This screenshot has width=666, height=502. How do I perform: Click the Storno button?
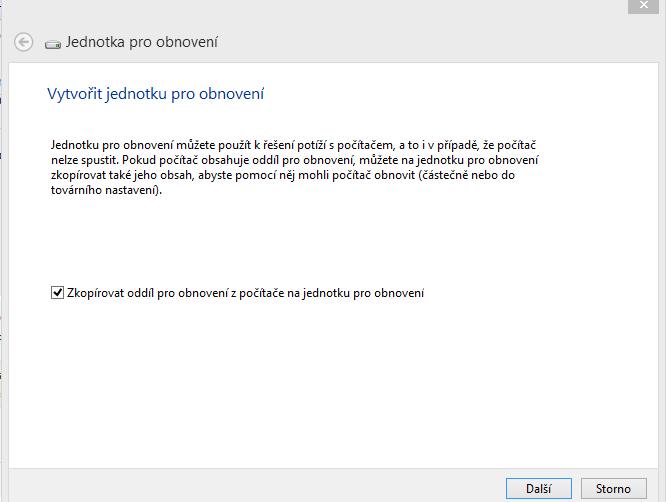pos(613,489)
